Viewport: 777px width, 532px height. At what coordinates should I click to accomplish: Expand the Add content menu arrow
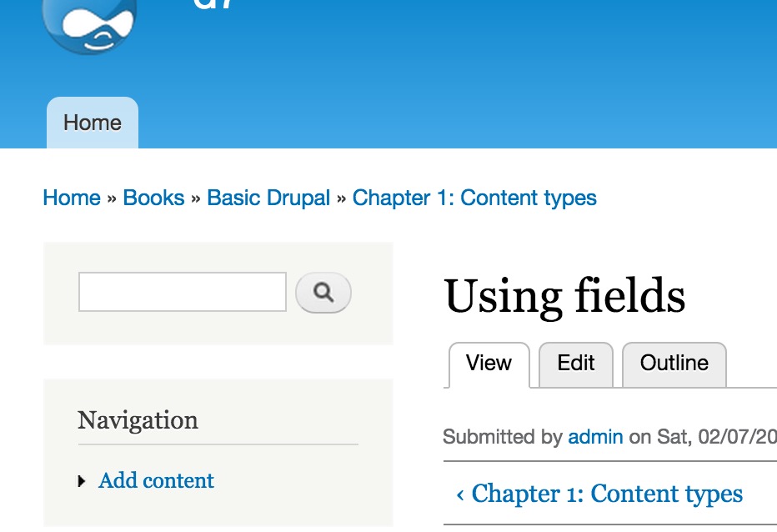pyautogui.click(x=82, y=481)
